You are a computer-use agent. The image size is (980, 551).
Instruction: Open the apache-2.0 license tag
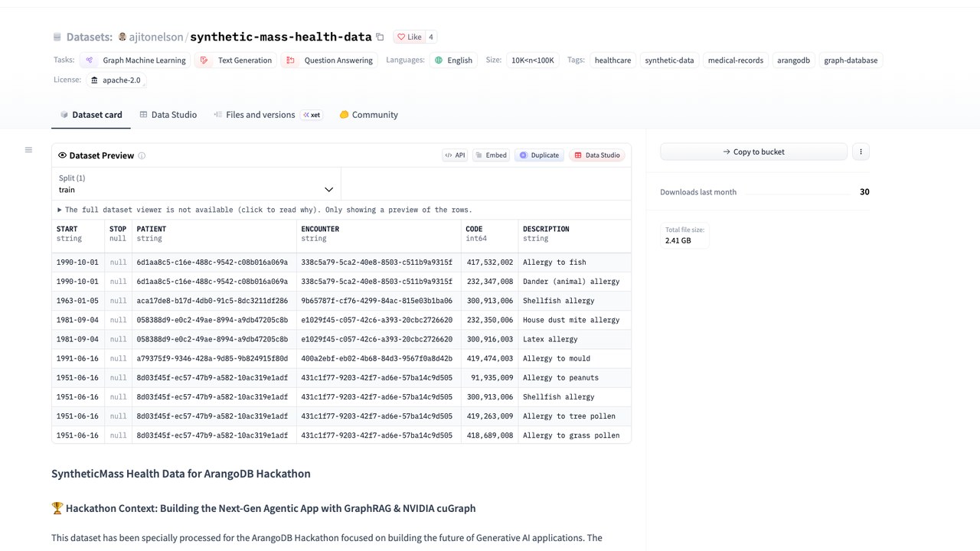[x=116, y=80]
